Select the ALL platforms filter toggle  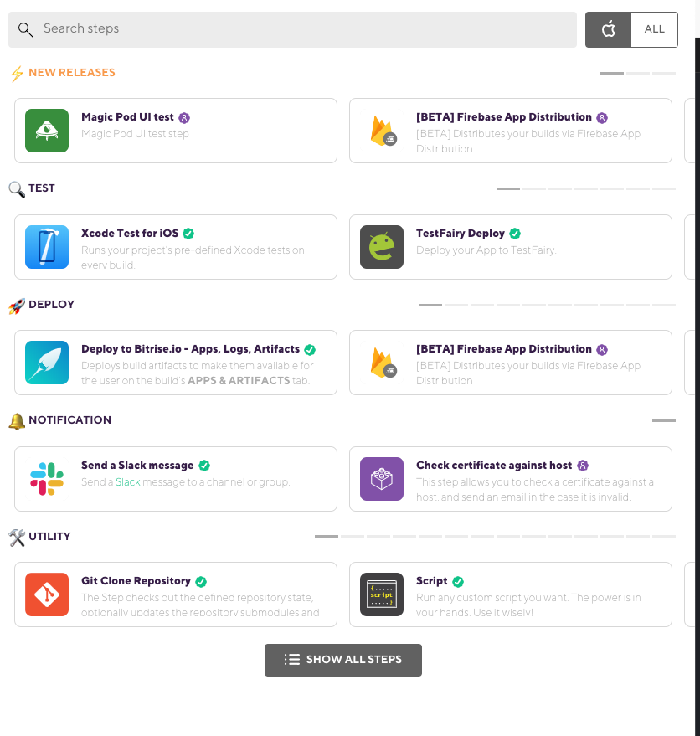click(655, 29)
